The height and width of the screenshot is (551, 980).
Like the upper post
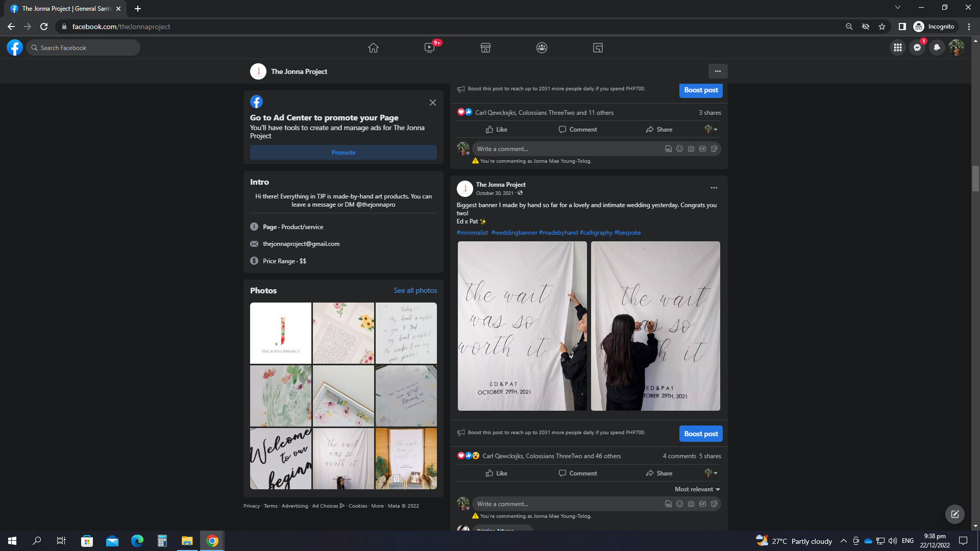(496, 130)
